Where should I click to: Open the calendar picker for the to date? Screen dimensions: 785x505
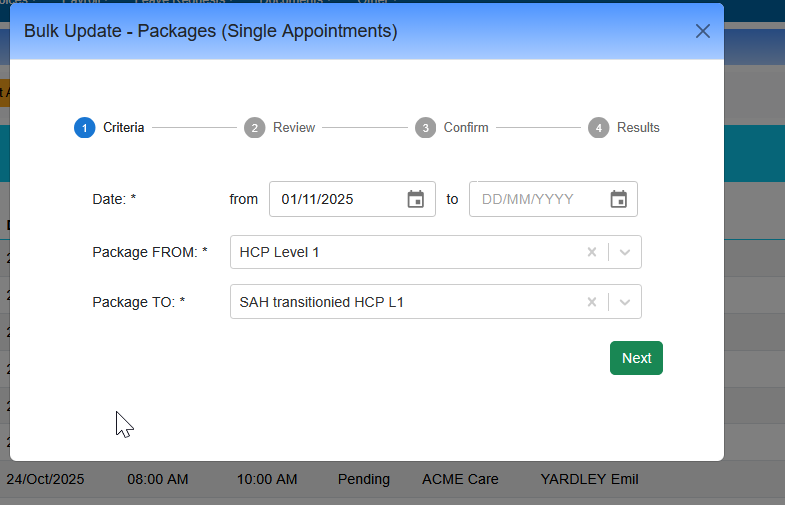(x=618, y=199)
